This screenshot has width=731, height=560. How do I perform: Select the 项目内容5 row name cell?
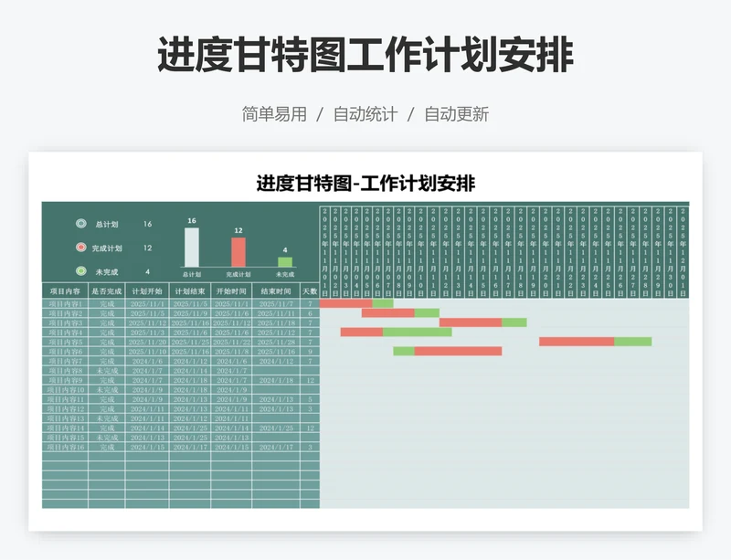(x=65, y=342)
